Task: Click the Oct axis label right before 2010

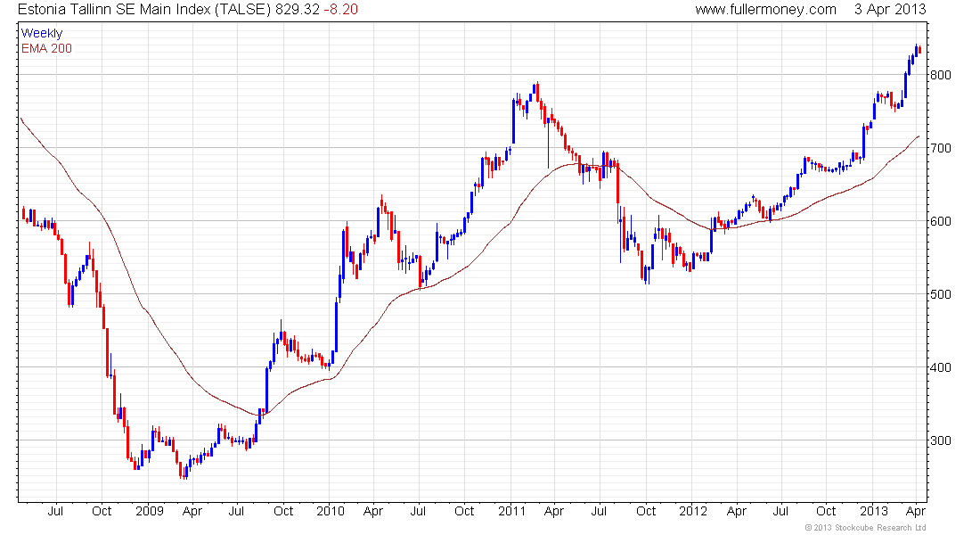Action: pyautogui.click(x=283, y=511)
